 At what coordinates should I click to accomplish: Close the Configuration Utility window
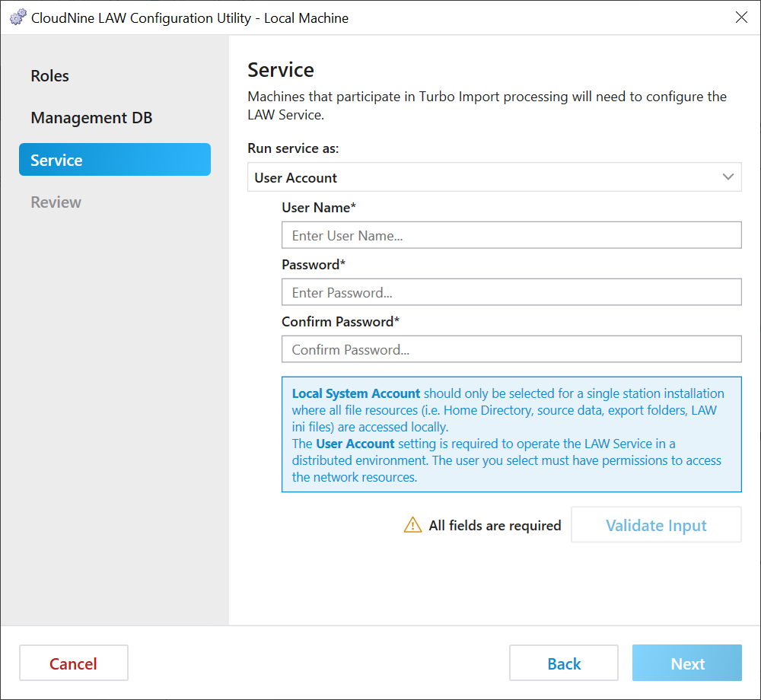point(741,17)
